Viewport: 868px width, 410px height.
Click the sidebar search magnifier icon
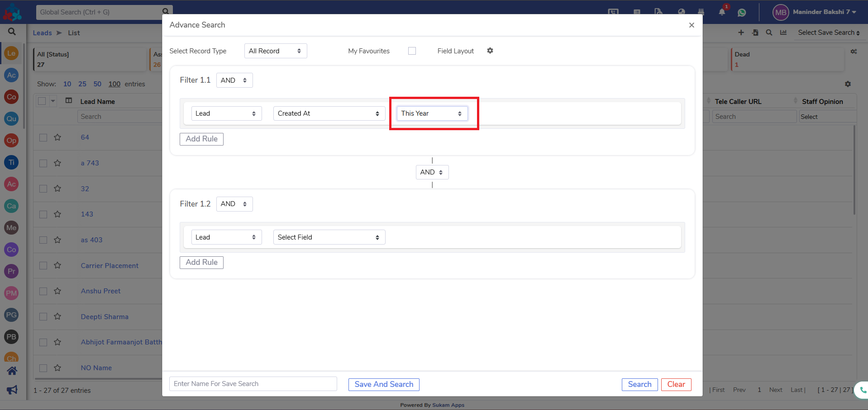[12, 32]
